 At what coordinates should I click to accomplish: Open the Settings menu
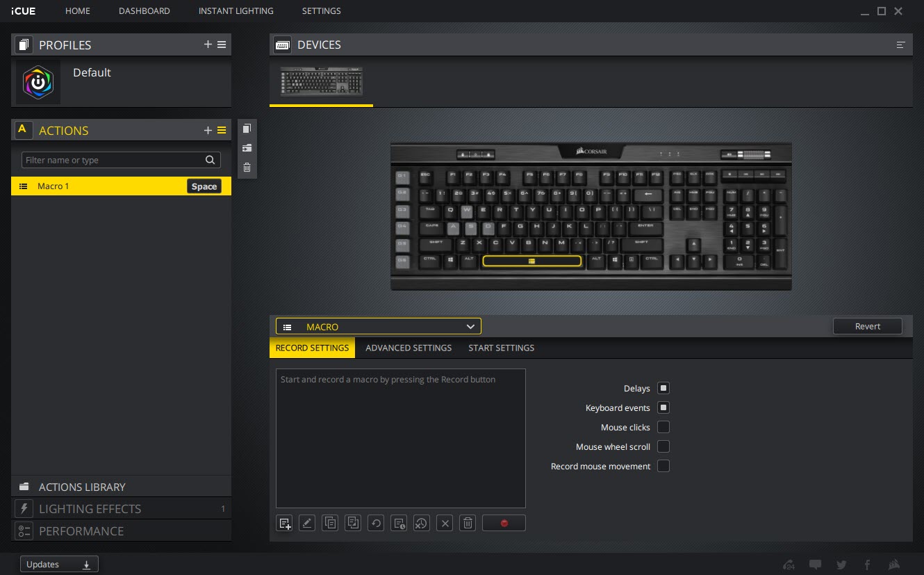(322, 11)
